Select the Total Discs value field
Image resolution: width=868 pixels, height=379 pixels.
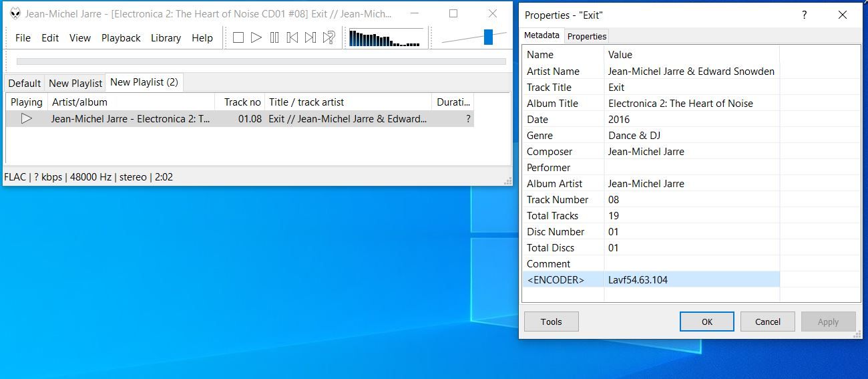tap(692, 248)
